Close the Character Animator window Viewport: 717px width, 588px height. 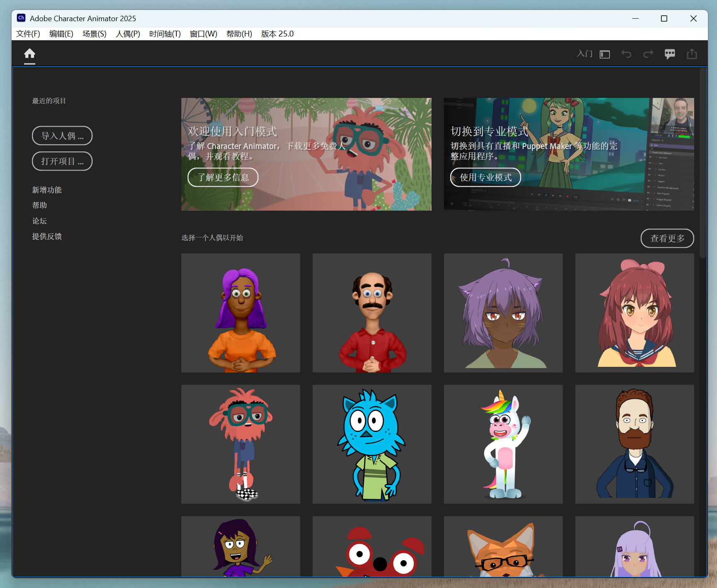click(x=693, y=18)
